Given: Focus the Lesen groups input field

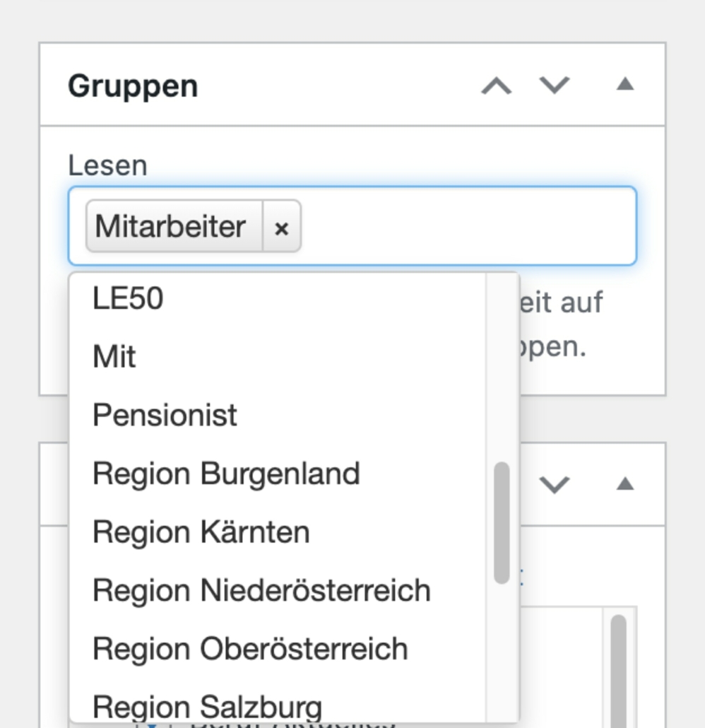Looking at the screenshot, I should point(466,227).
